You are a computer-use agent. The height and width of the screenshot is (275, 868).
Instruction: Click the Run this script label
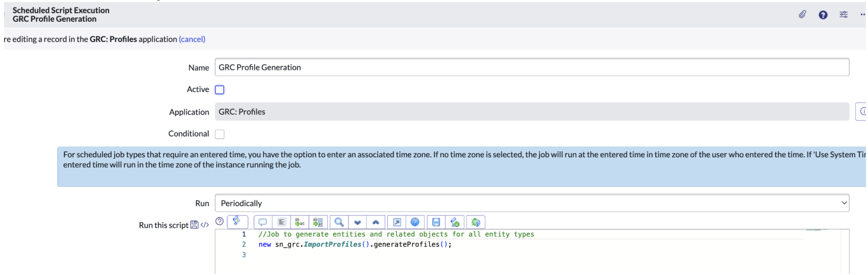tap(163, 225)
